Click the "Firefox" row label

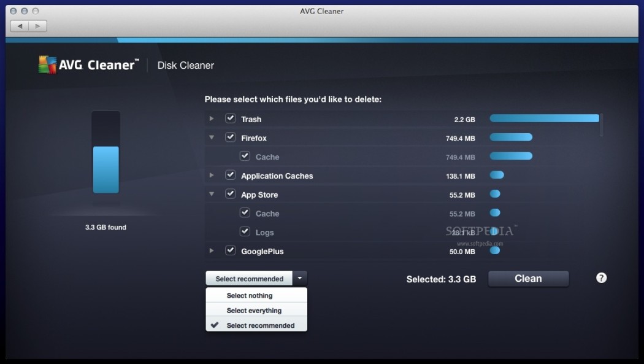(x=254, y=138)
